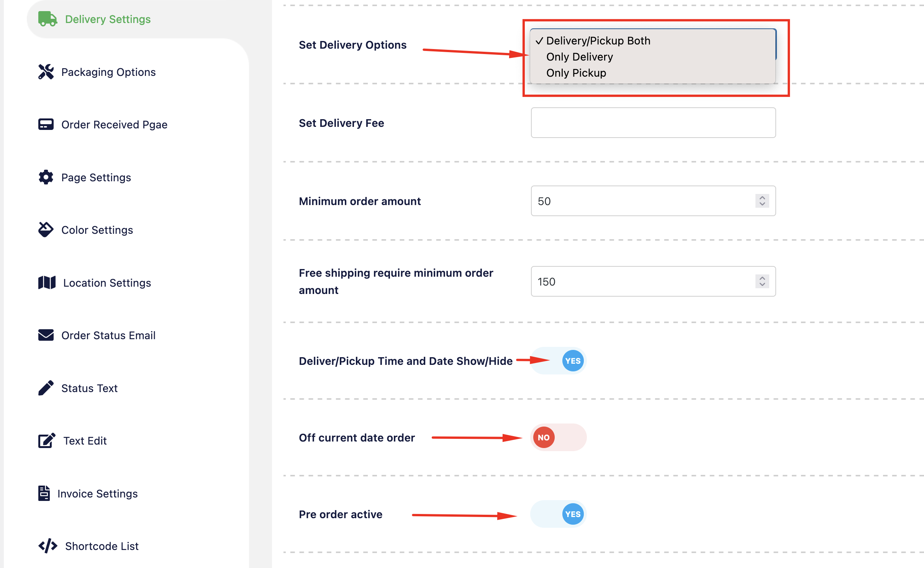Decrease Free shipping minimum amount stepper
The width and height of the screenshot is (924, 568).
coord(762,285)
